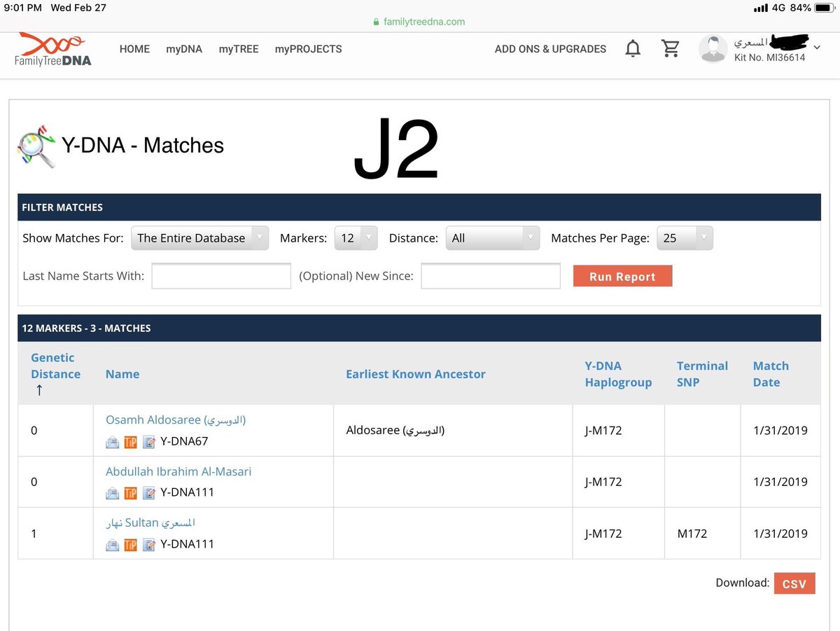Open the myTREE menu
The height and width of the screenshot is (631, 840).
point(239,49)
